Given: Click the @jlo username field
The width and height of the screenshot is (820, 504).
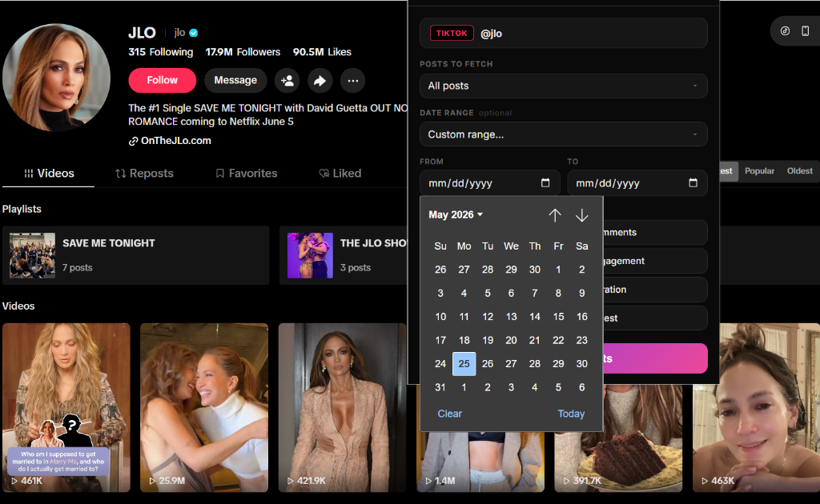Looking at the screenshot, I should (x=563, y=33).
